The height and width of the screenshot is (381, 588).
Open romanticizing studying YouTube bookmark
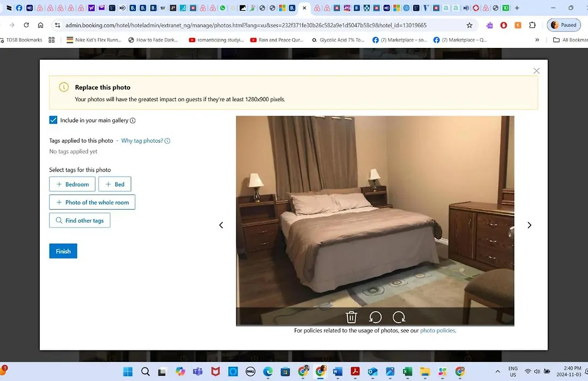[x=216, y=40]
